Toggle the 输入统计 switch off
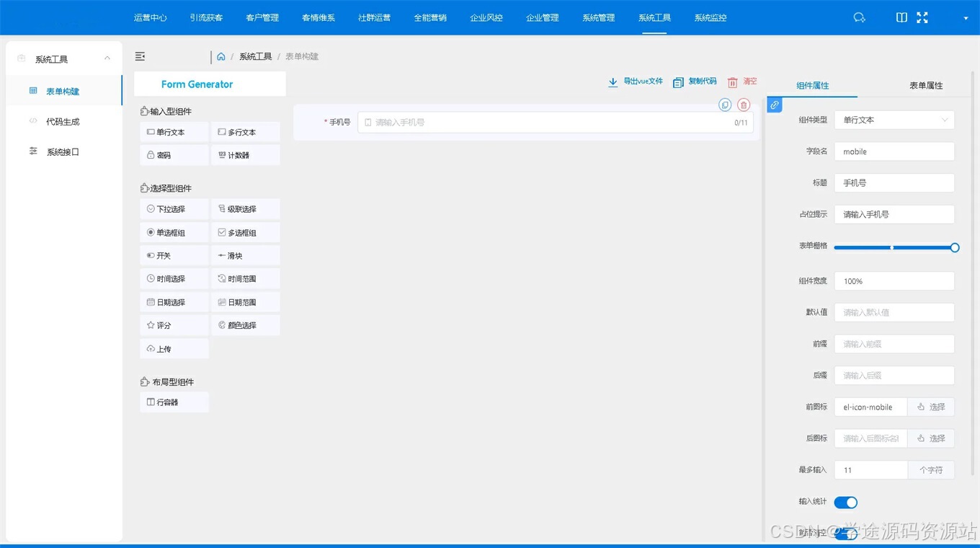 846,503
